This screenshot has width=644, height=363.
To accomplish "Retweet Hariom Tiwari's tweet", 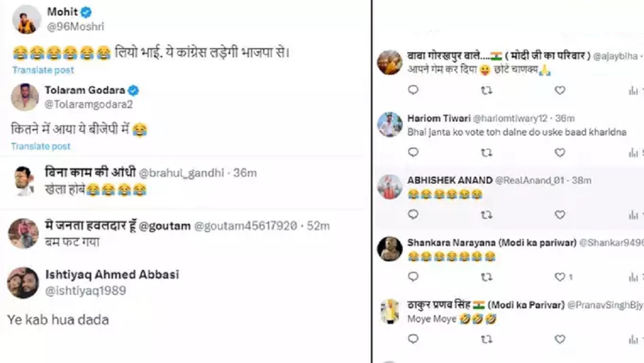I will click(487, 153).
